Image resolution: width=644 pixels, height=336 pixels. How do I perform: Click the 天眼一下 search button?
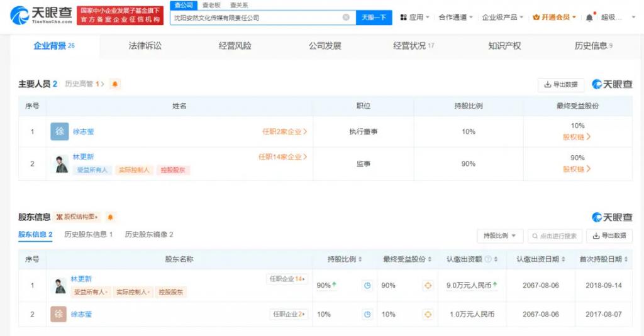click(374, 18)
